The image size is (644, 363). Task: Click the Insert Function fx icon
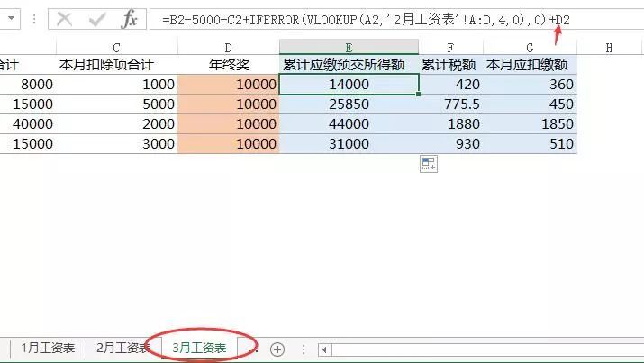130,19
